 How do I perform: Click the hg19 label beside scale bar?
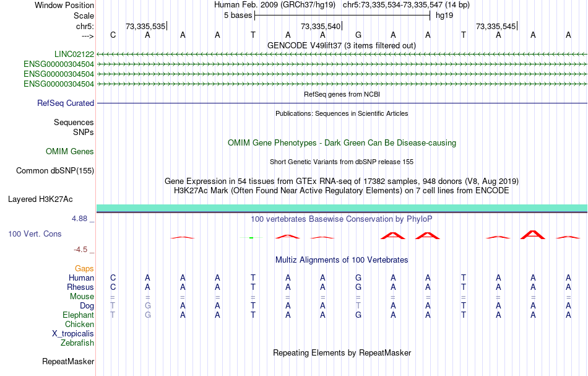pyautogui.click(x=444, y=15)
